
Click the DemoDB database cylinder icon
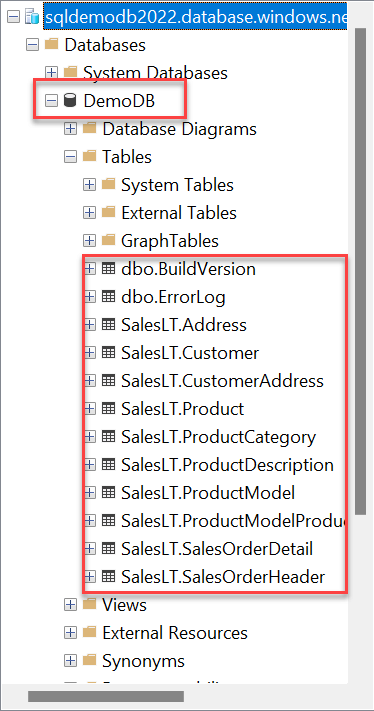(69, 101)
